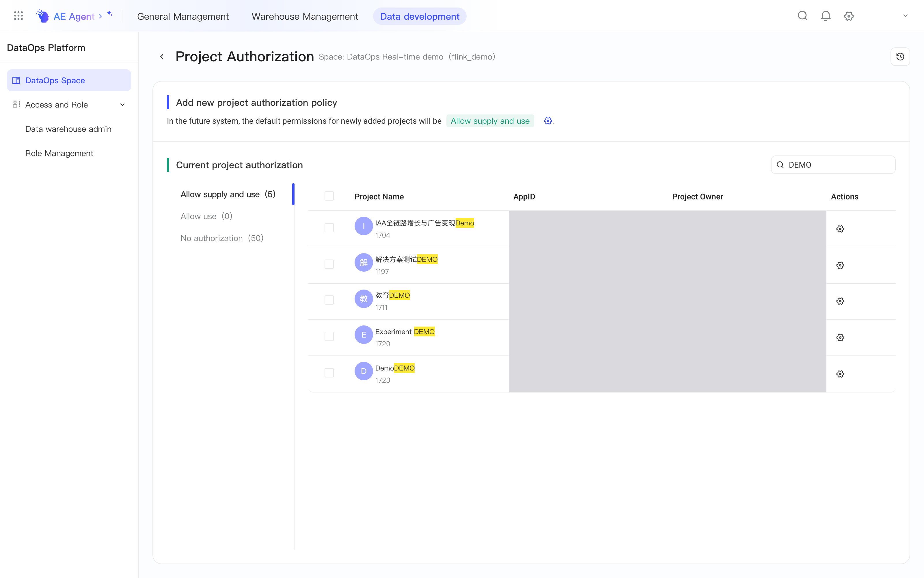Open the user account dropdown arrow
The height and width of the screenshot is (578, 924).
(x=905, y=16)
